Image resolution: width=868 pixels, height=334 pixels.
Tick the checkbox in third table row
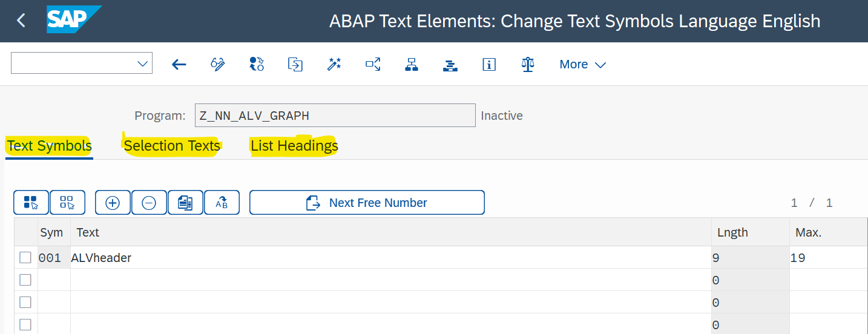pos(25,303)
